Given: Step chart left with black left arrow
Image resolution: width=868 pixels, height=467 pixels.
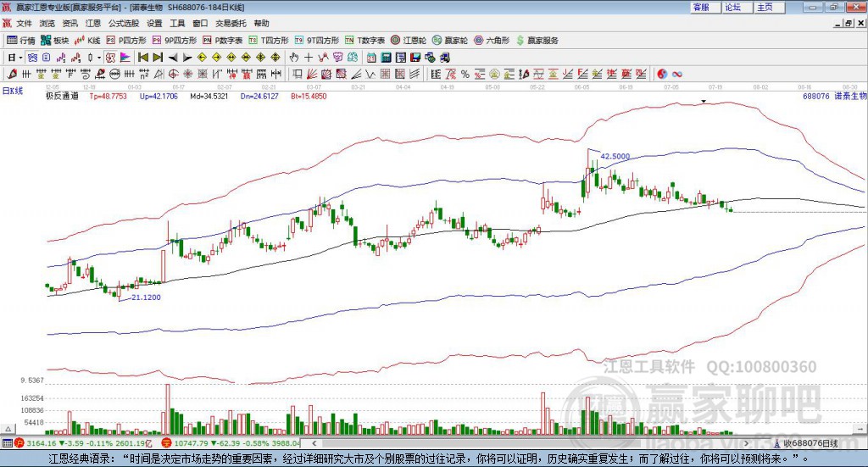Looking at the screenshot, I should click(x=173, y=58).
